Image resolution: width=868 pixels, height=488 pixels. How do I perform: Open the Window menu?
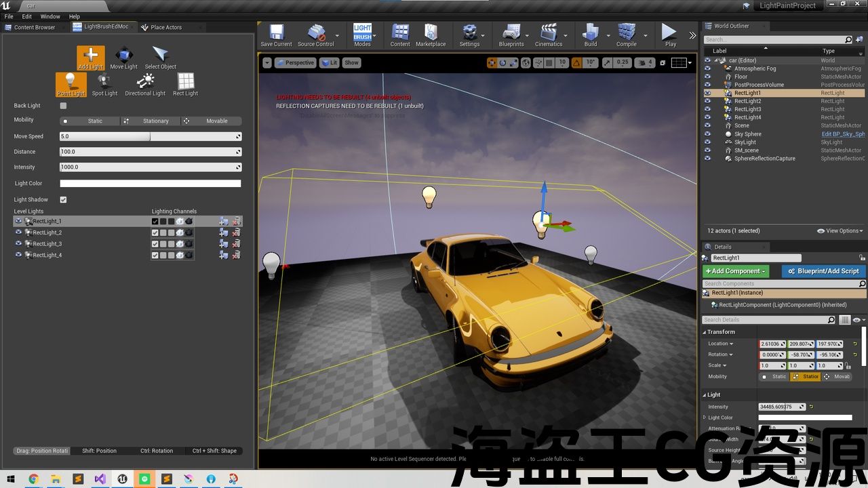point(50,16)
